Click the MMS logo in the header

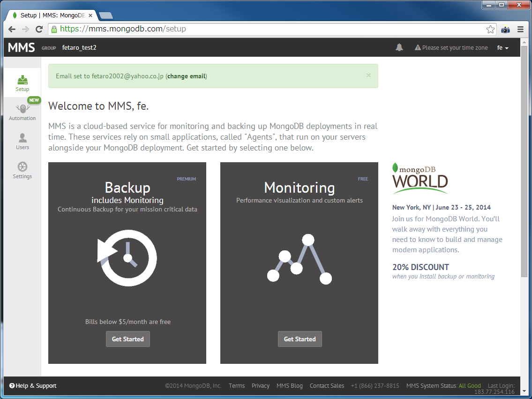click(21, 47)
